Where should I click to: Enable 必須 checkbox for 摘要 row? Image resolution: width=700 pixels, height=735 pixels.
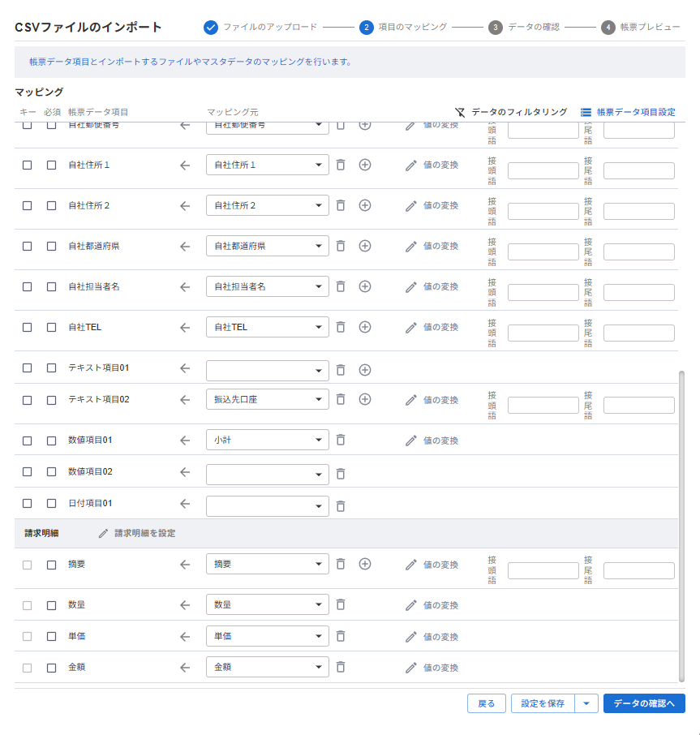click(51, 565)
